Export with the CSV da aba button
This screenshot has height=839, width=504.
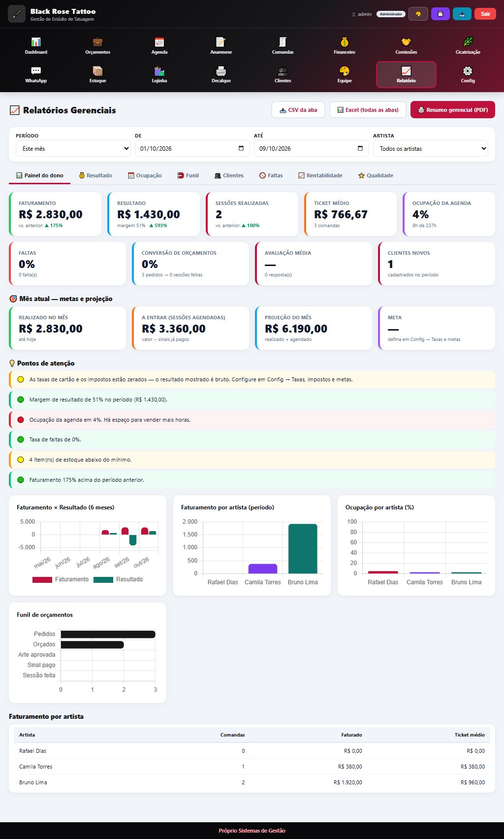(x=298, y=110)
